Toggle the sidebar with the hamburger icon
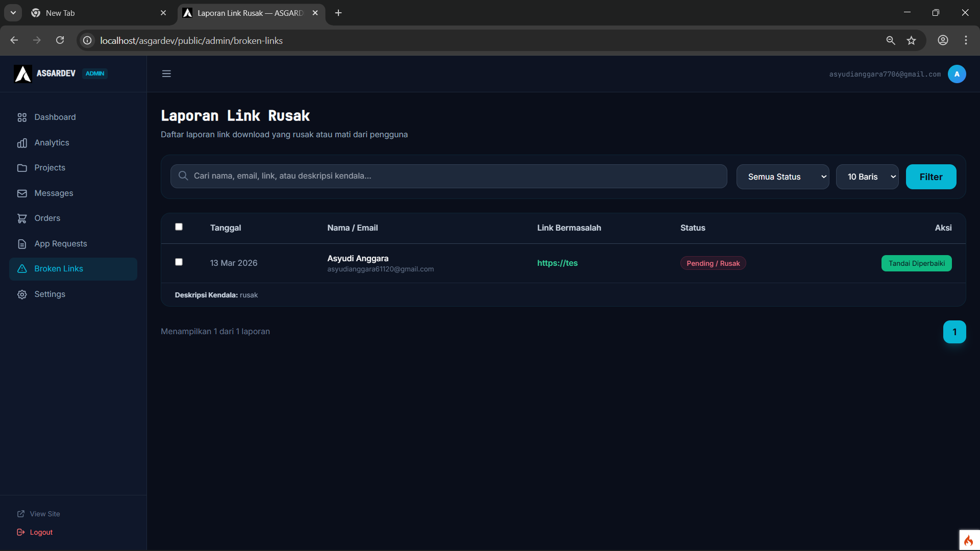Image resolution: width=980 pixels, height=551 pixels. tap(166, 73)
